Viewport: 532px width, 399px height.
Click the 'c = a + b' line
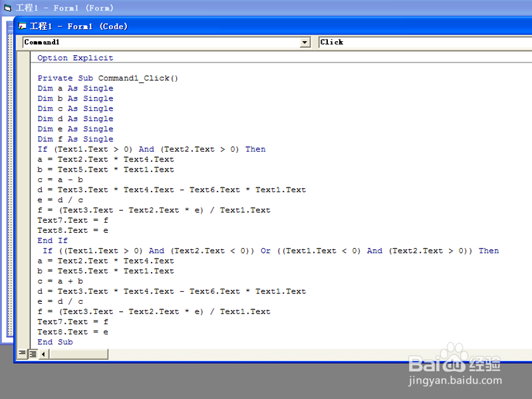[x=60, y=281]
